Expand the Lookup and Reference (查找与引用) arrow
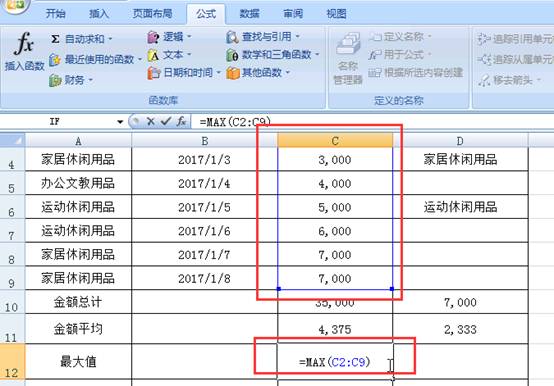The width and height of the screenshot is (554, 386). (x=298, y=37)
